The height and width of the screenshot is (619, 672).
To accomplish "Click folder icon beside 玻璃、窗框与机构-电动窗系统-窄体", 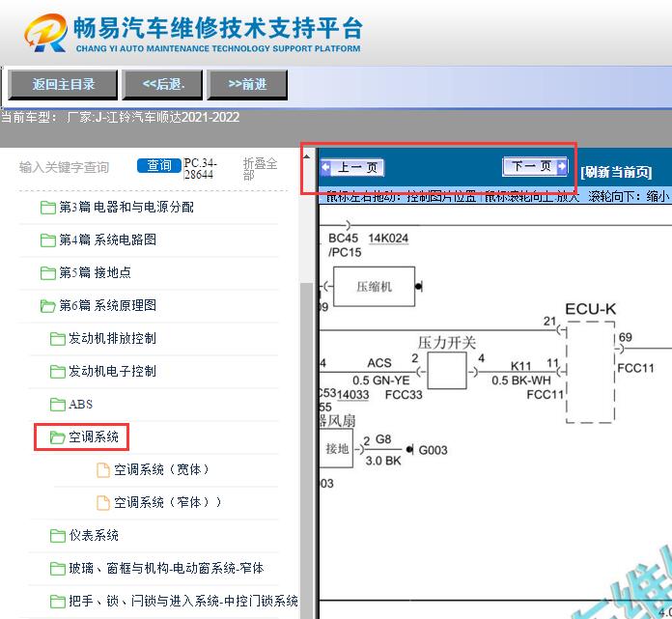I will tap(57, 569).
